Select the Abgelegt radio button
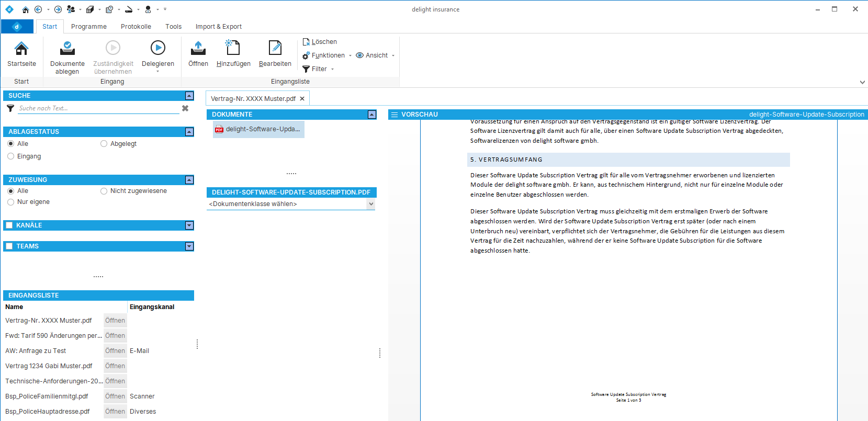 tap(104, 144)
